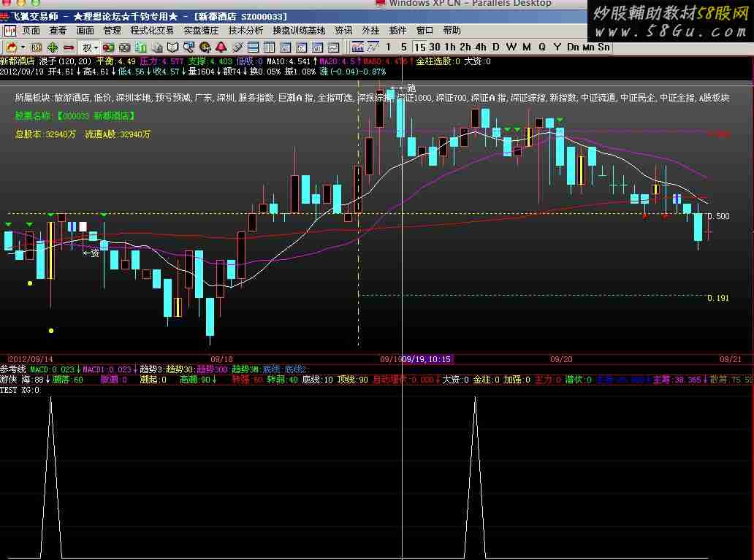This screenshot has height=560, width=754.
Task: Click the RSI indicator toolbar icon
Action: [x=36, y=47]
